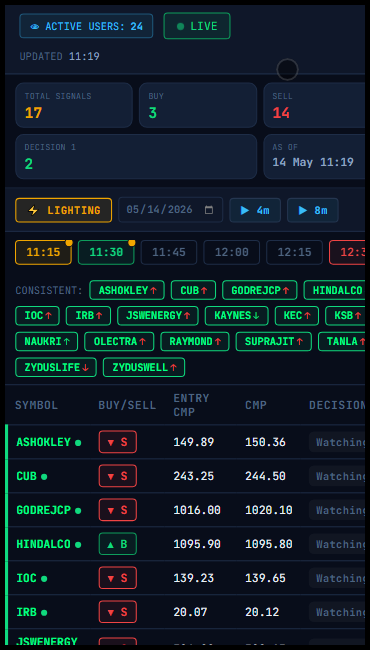Click the TANLA consistent chip
The height and width of the screenshot is (650, 370).
(342, 342)
